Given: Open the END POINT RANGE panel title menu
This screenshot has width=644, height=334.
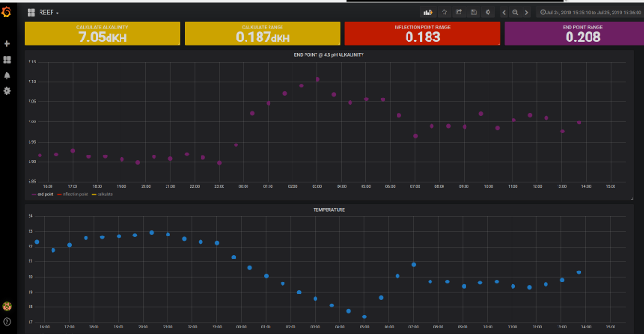Looking at the screenshot, I should point(582,27).
